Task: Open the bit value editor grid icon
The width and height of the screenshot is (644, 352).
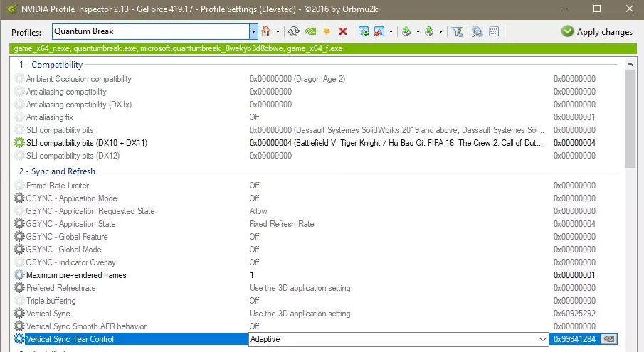Action: pos(494,31)
